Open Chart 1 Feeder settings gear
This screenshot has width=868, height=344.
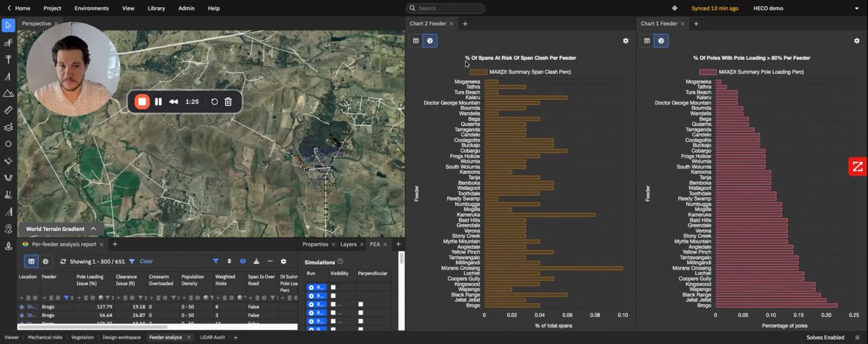(856, 41)
